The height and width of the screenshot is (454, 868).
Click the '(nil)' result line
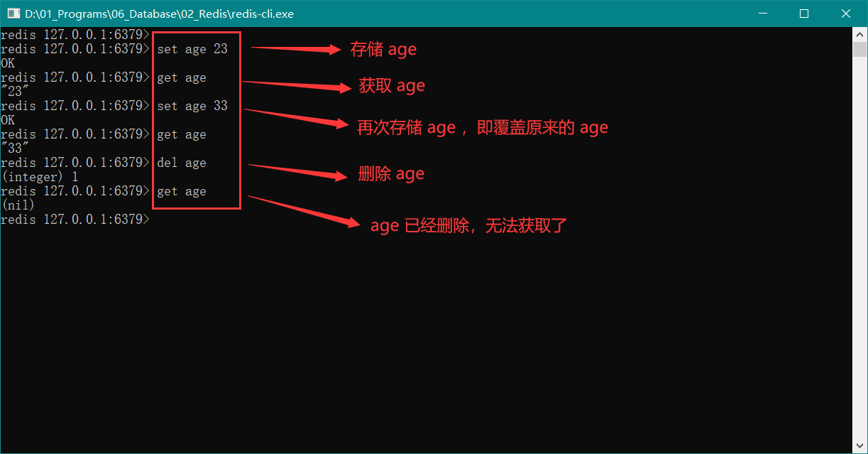click(18, 205)
